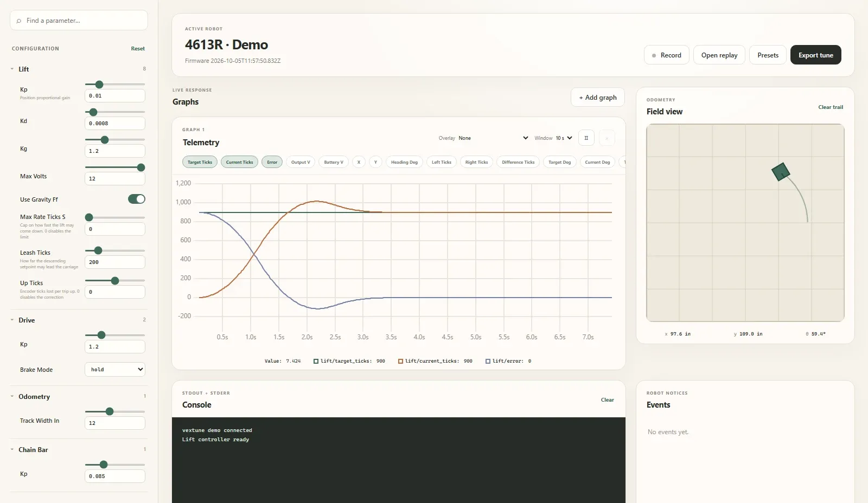Click Drive Kp value field 1.2

pos(115,347)
